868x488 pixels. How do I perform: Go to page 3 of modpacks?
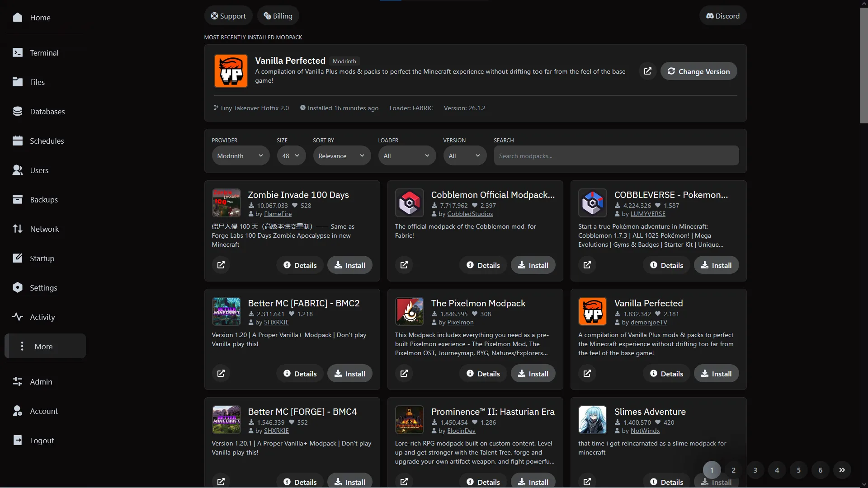pos(755,470)
